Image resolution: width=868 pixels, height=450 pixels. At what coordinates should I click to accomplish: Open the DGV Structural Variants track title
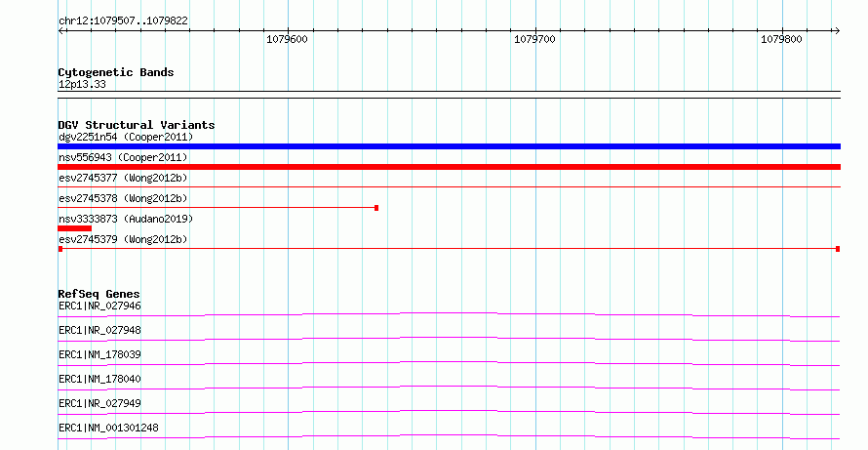coord(137,125)
